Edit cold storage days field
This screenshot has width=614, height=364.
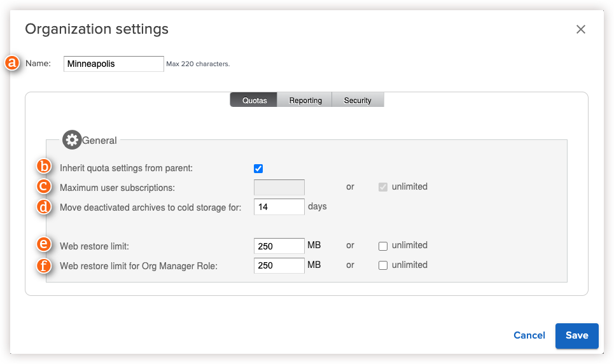click(279, 207)
